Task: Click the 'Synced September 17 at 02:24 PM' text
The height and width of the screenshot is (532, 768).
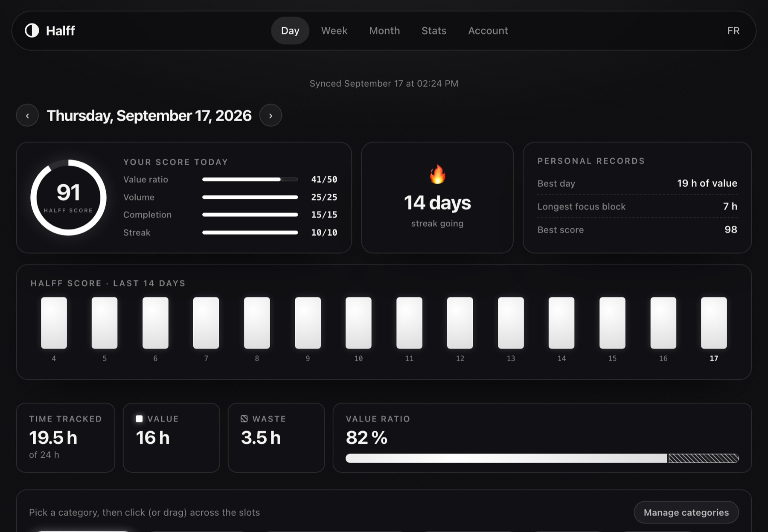Action: pyautogui.click(x=384, y=84)
